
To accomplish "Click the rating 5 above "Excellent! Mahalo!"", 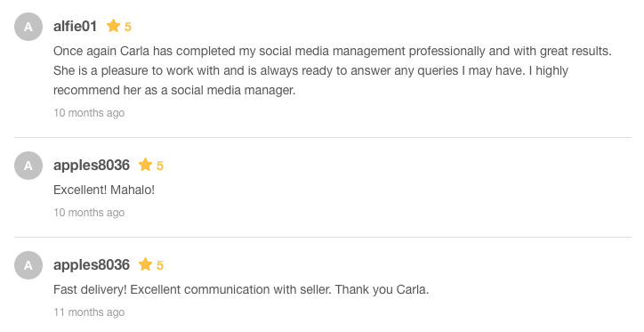I will click(x=160, y=166).
